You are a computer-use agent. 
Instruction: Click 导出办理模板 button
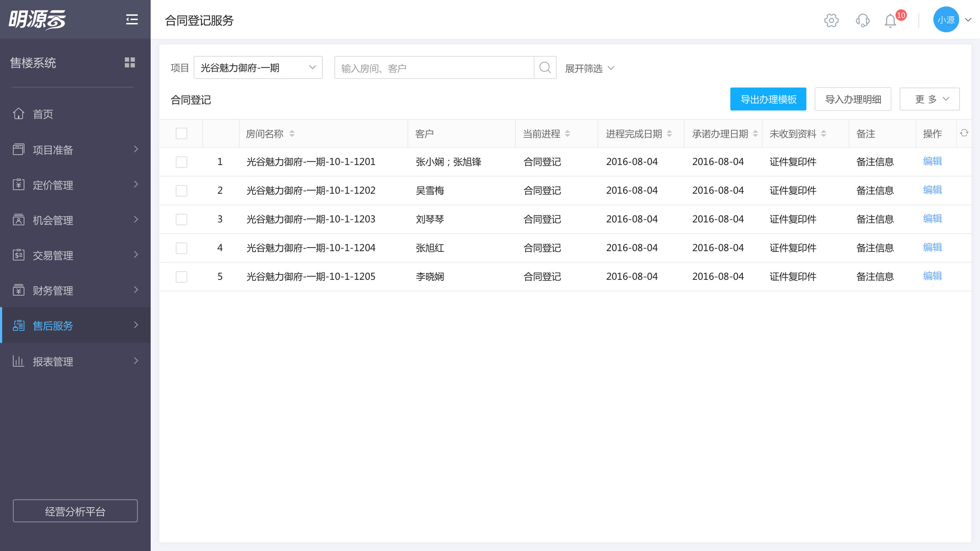768,99
